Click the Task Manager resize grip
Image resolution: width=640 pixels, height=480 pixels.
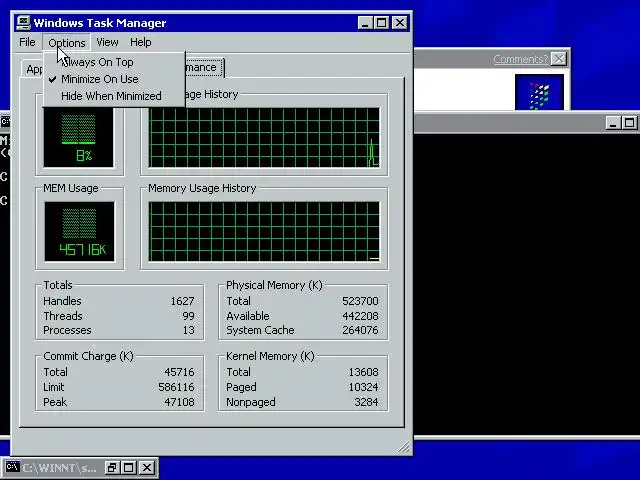[x=404, y=447]
